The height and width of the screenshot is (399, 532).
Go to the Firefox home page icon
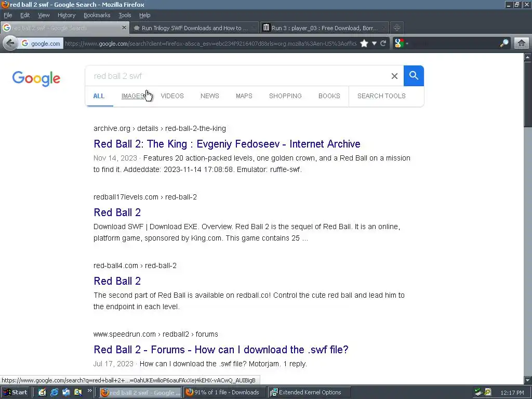point(522,44)
